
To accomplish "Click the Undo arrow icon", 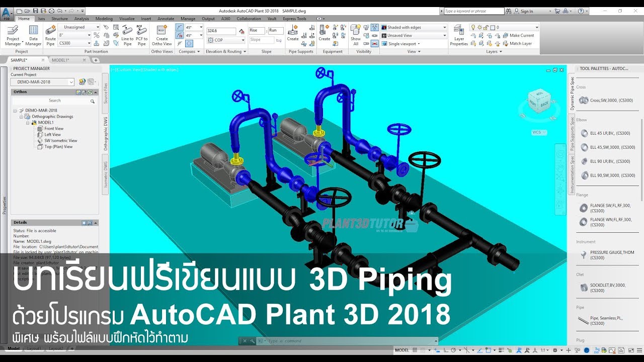I will (59, 11).
